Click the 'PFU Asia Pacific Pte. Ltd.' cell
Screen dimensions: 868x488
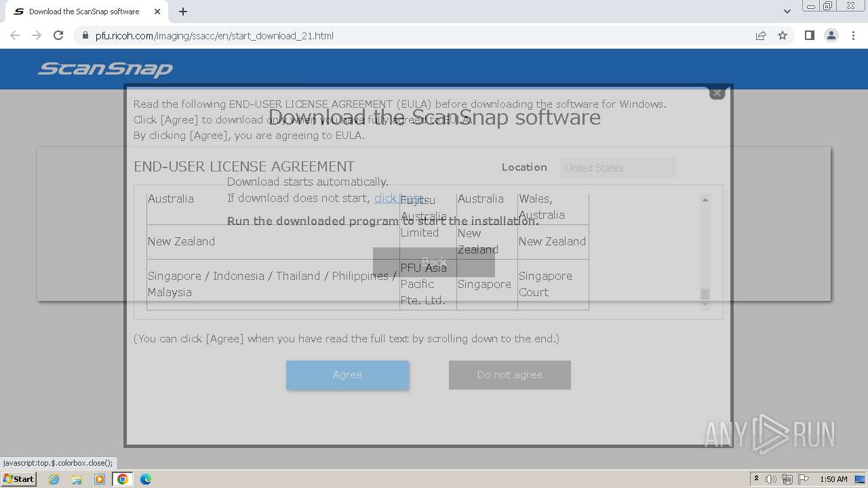pyautogui.click(x=428, y=284)
